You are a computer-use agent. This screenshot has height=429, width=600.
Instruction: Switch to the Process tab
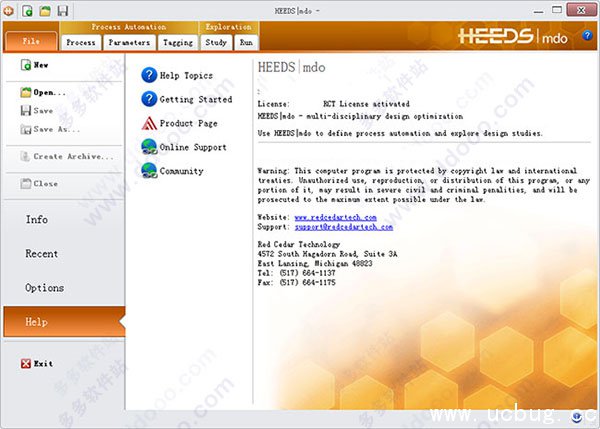[81, 42]
